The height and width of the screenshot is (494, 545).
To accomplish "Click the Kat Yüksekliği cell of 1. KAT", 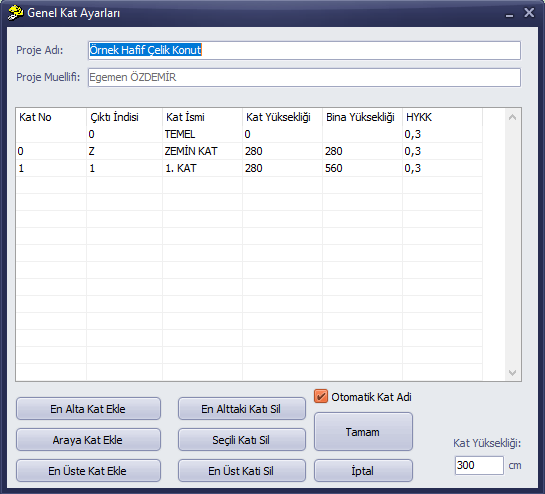I will click(283, 168).
